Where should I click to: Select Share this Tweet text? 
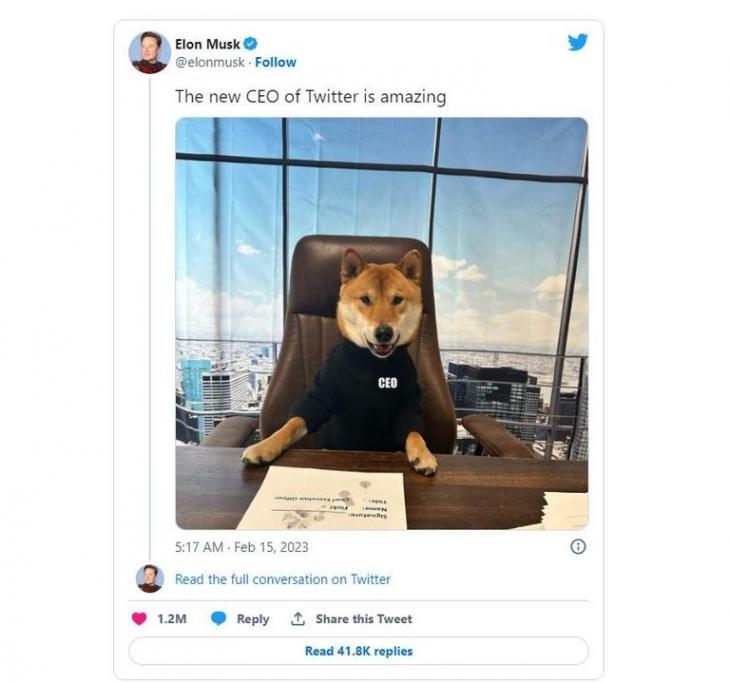click(363, 619)
